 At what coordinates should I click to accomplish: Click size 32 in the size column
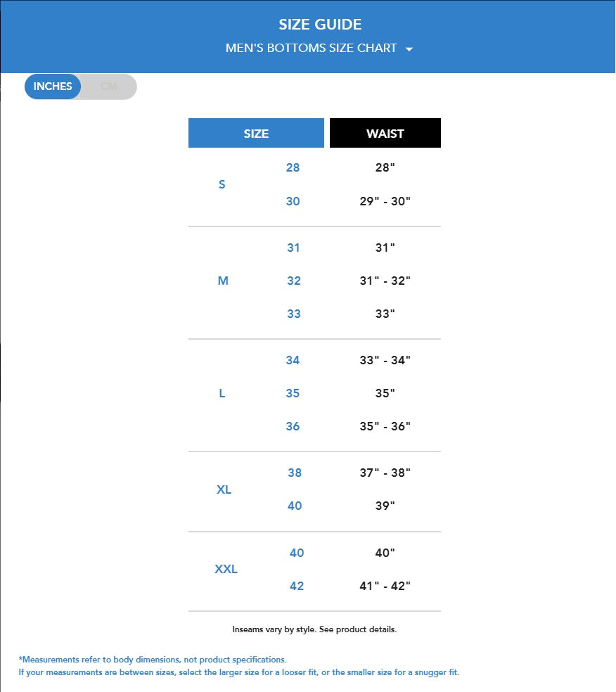(x=294, y=281)
